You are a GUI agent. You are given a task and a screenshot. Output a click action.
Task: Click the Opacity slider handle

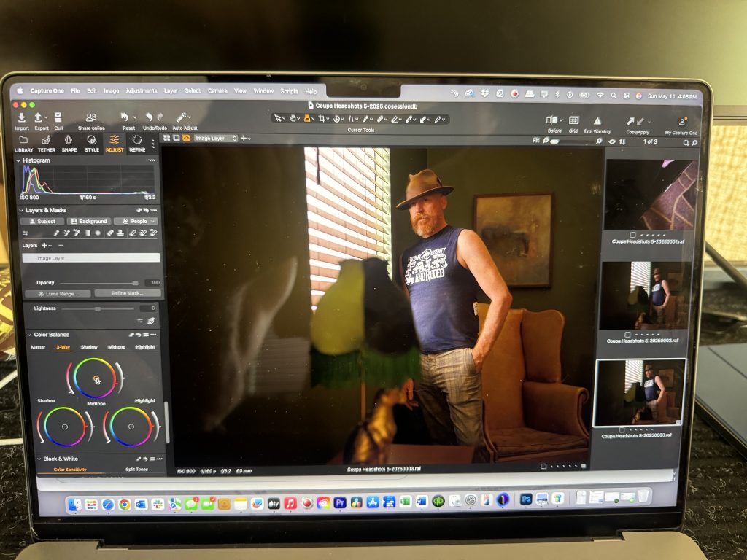135,283
